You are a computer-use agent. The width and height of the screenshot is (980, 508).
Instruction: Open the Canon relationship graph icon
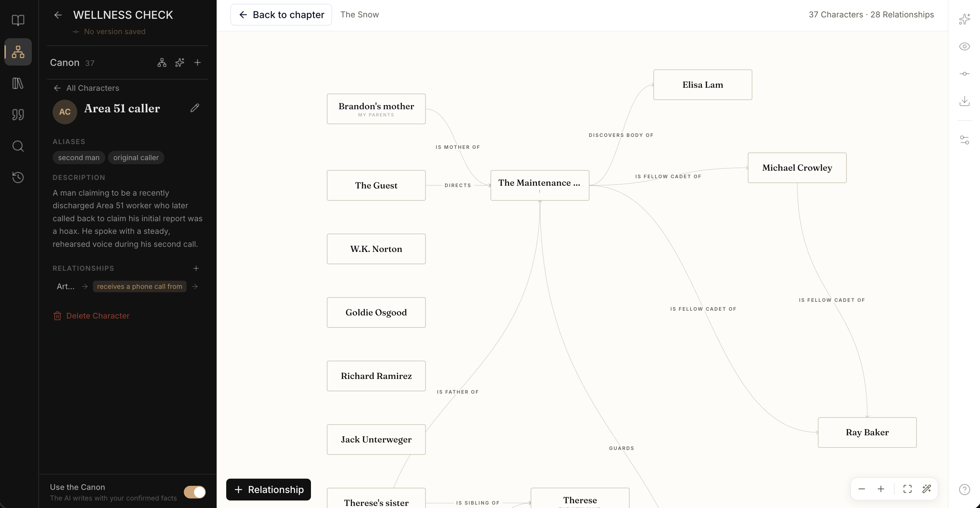pyautogui.click(x=162, y=63)
